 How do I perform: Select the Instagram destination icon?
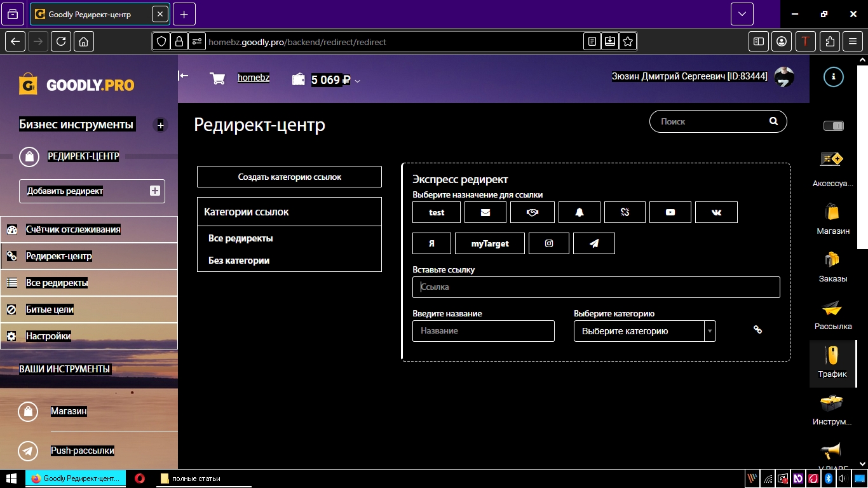tap(549, 243)
